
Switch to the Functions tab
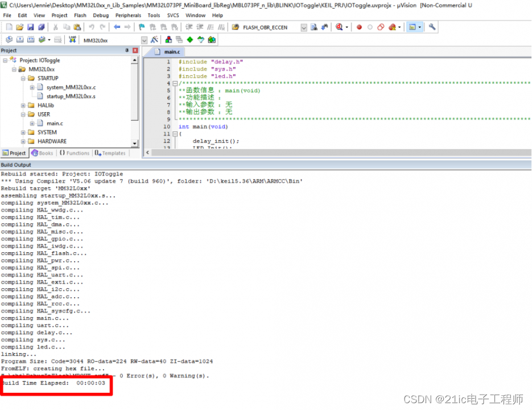pyautogui.click(x=76, y=153)
